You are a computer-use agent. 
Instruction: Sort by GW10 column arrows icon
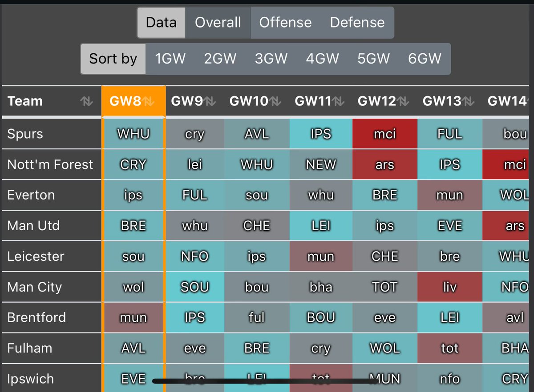[275, 101]
